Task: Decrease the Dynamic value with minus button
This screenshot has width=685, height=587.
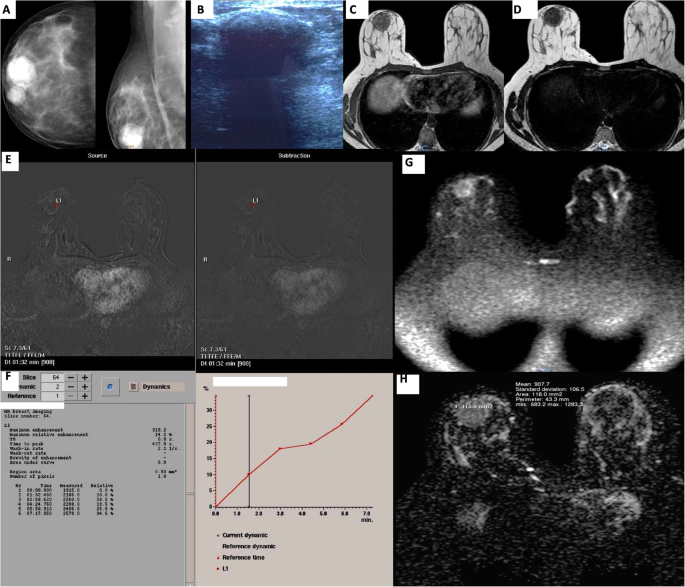Action: (71, 387)
